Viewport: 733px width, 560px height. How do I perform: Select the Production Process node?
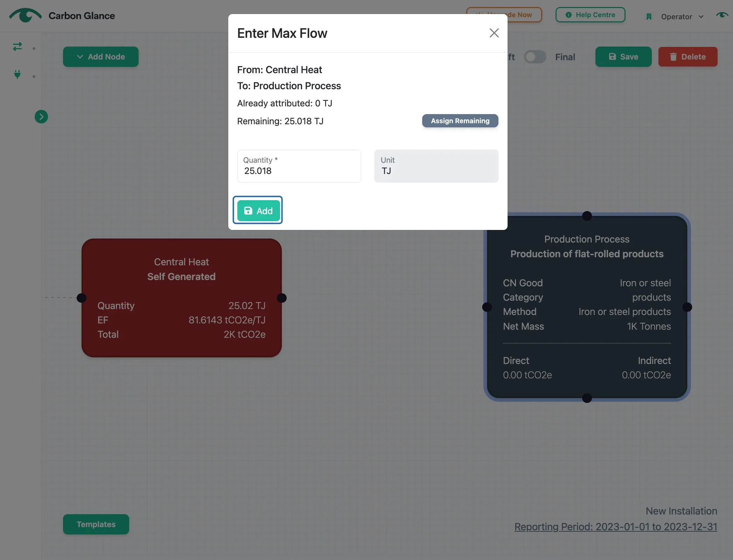coord(587,307)
